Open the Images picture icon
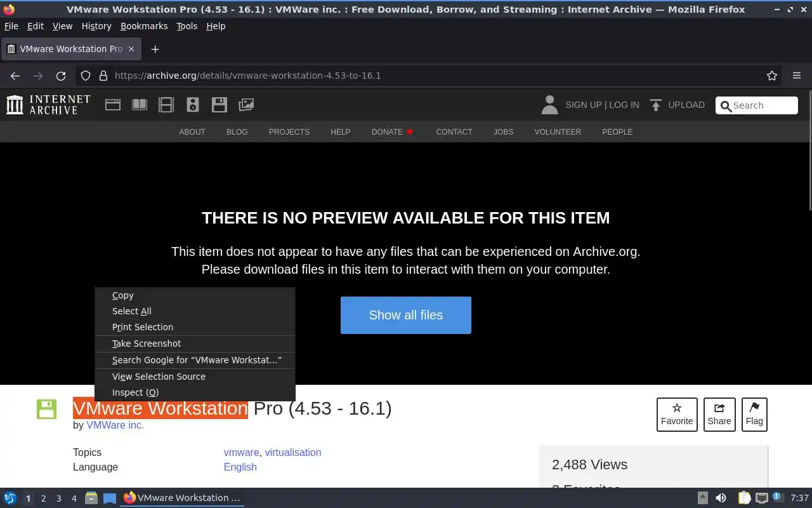Viewport: 812px width, 508px height. click(x=246, y=105)
